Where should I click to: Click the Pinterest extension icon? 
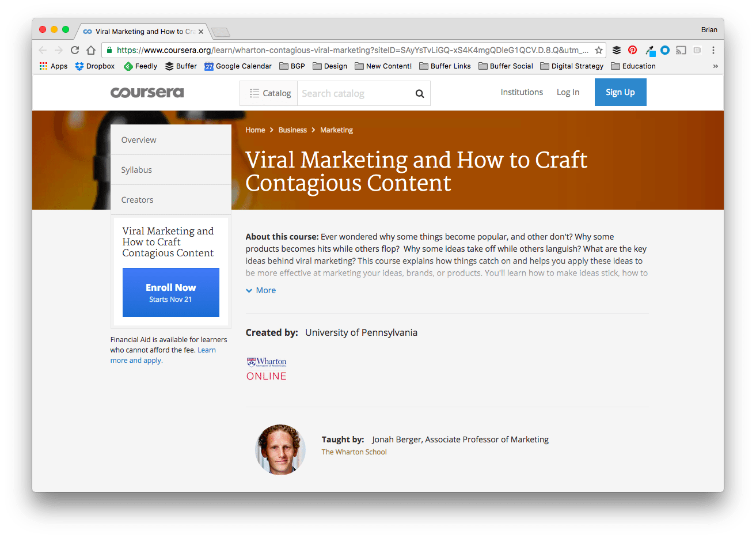click(x=632, y=50)
